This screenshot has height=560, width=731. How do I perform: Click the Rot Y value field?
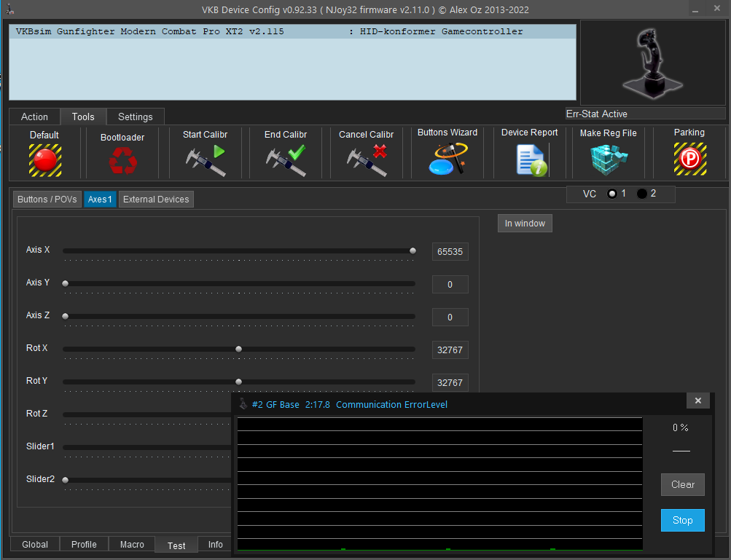pyautogui.click(x=450, y=382)
